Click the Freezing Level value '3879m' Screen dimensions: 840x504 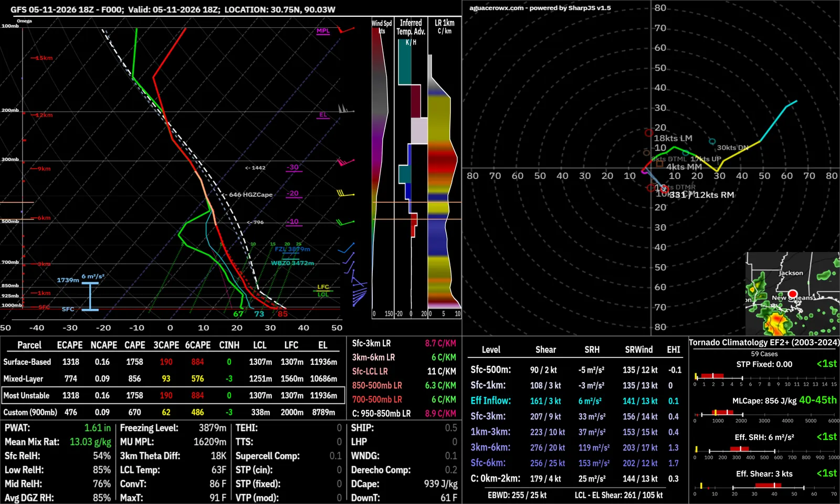(213, 428)
